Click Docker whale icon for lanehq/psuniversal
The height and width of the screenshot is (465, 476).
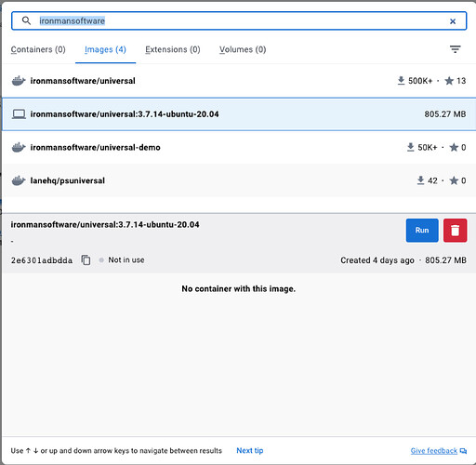(x=19, y=180)
